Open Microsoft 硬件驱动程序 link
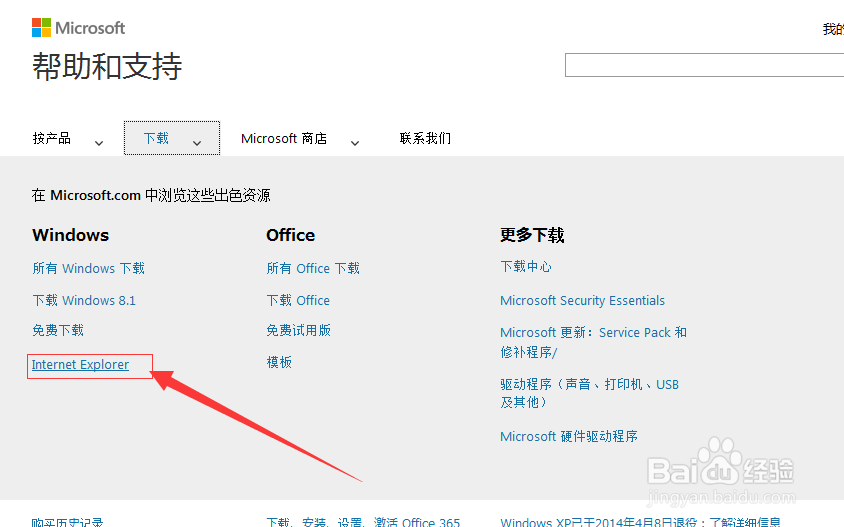The height and width of the screenshot is (527, 844). click(569, 436)
